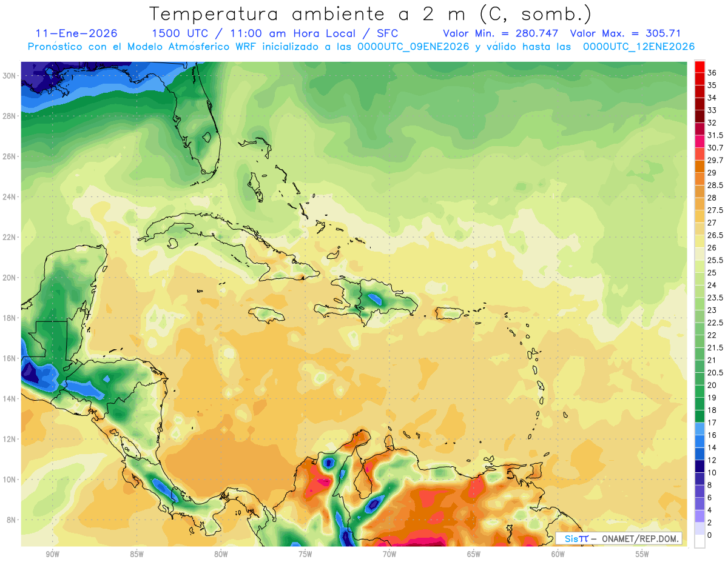Image resolution: width=728 pixels, height=562 pixels.
Task: Click the latitude label '30N'
Action: (x=9, y=75)
